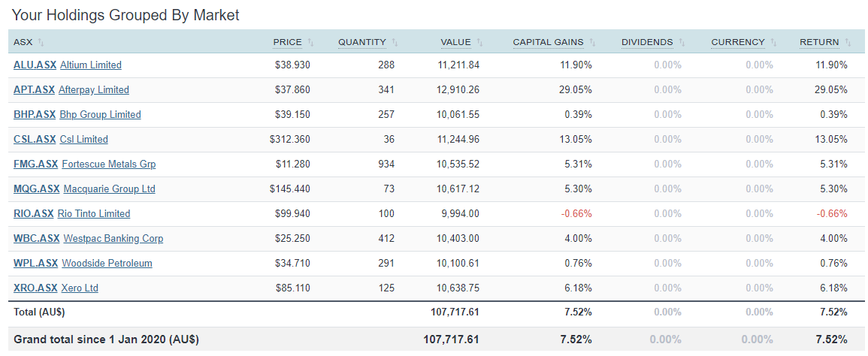Select the 13.05% return cell
The image size is (868, 356).
831,140
